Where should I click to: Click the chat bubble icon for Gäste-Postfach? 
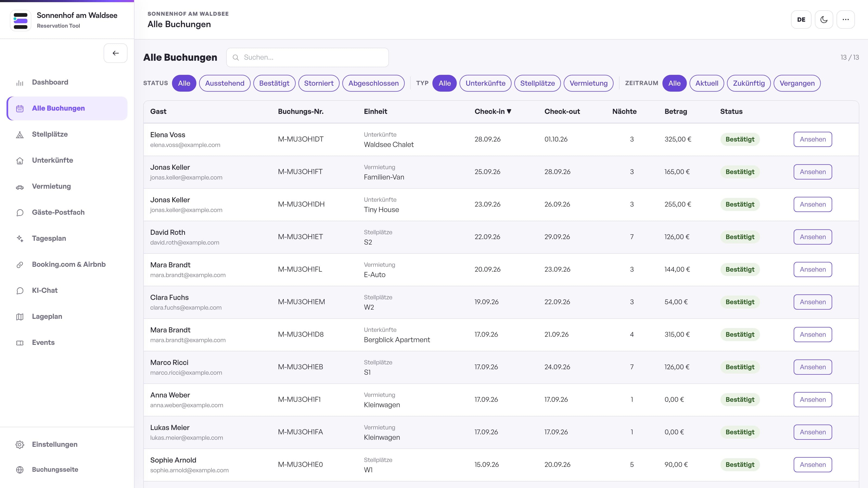[x=20, y=213]
